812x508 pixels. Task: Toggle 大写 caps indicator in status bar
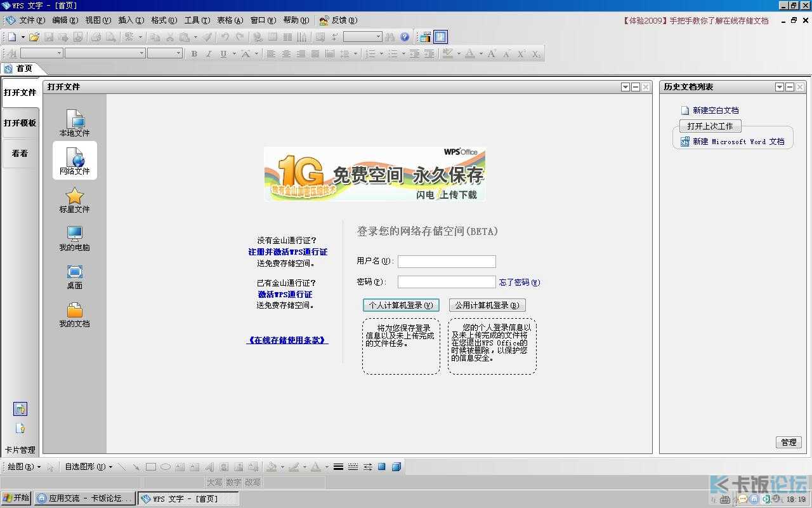coord(214,483)
